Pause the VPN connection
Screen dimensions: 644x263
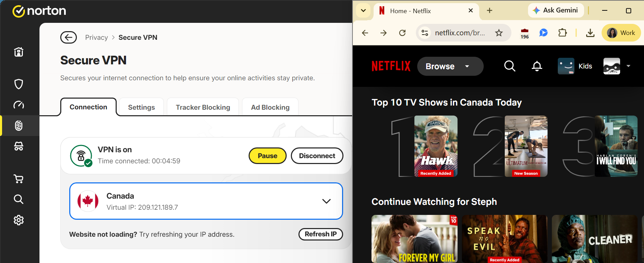coord(268,156)
